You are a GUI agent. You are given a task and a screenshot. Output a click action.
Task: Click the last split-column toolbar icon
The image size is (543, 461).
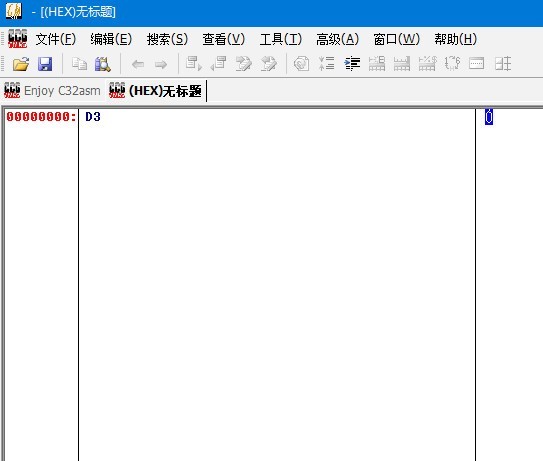(x=503, y=64)
